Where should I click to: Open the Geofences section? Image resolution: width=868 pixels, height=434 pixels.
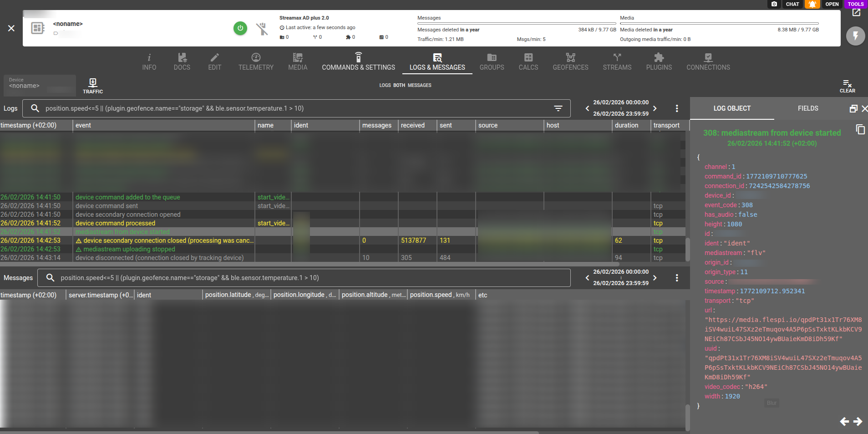click(570, 61)
